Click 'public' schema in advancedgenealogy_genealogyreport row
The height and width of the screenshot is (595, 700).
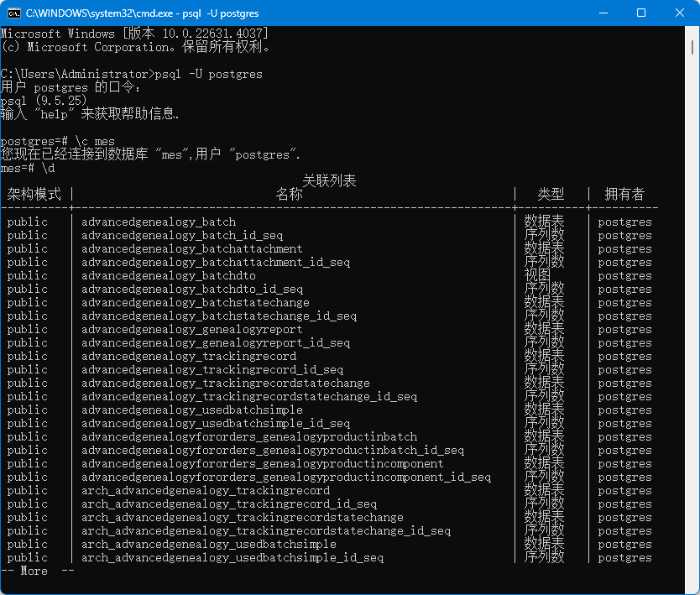27,330
